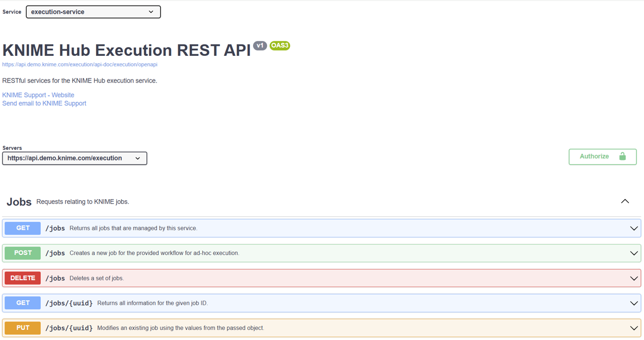The width and height of the screenshot is (644, 340).
Task: Expand the PUT /jobs/{uuid} row with its arrow
Action: tap(634, 328)
